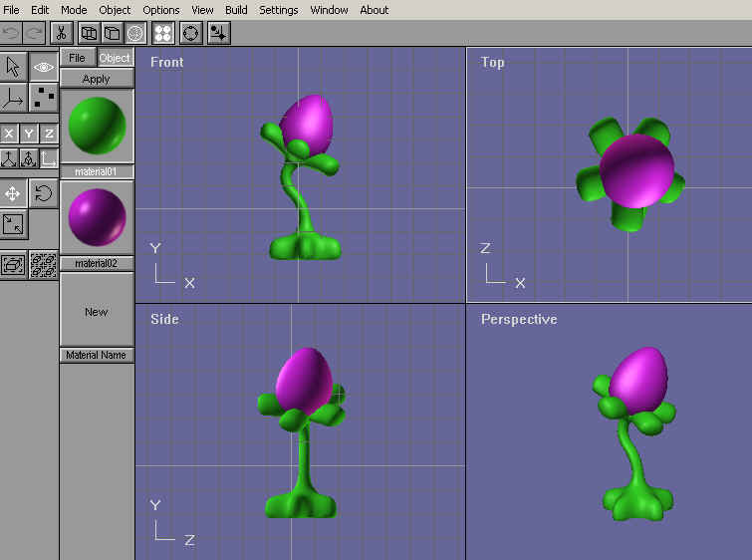Select the world axes tripod icon
Viewport: 752px width, 560px height.
point(9,158)
